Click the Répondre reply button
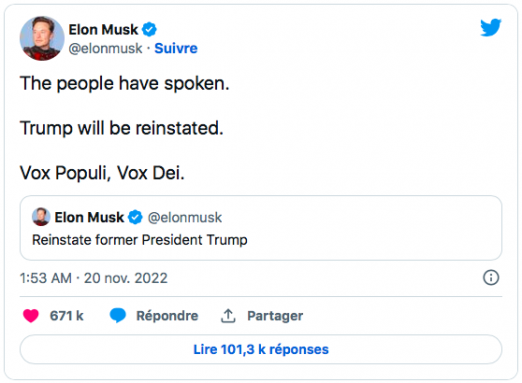 tap(167, 316)
